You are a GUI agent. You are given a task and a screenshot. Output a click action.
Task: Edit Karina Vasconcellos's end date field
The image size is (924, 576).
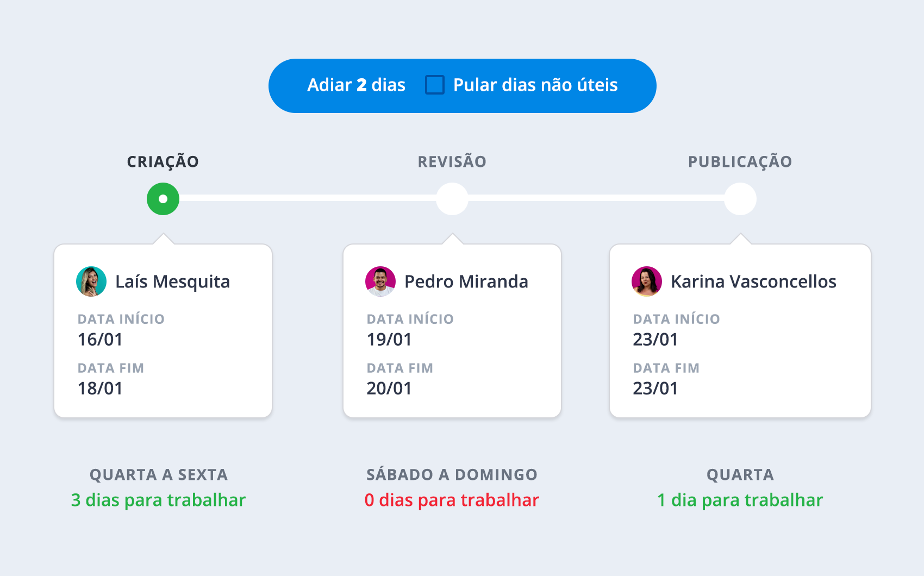(656, 389)
